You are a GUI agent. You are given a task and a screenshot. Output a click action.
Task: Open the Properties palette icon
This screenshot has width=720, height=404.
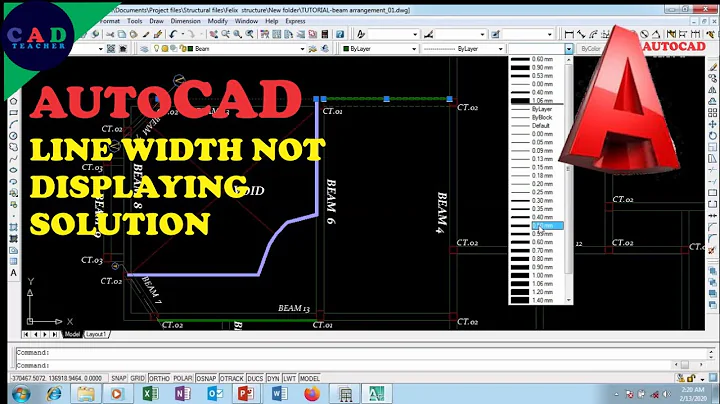coord(264,34)
